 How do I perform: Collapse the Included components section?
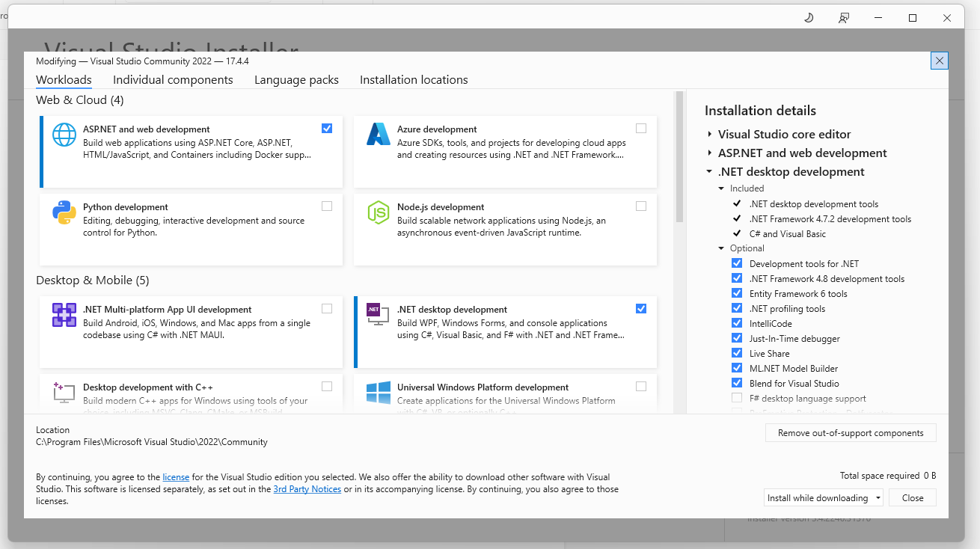click(721, 188)
